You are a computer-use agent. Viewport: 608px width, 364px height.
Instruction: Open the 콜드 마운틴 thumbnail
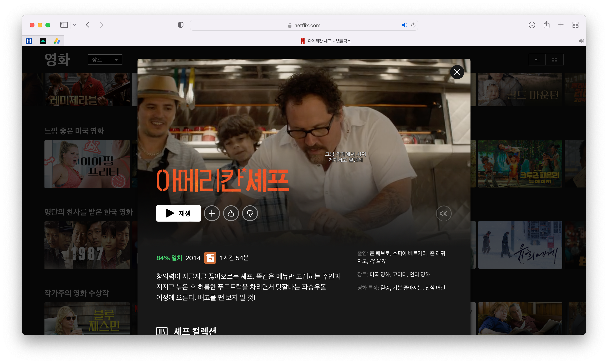[x=520, y=89]
